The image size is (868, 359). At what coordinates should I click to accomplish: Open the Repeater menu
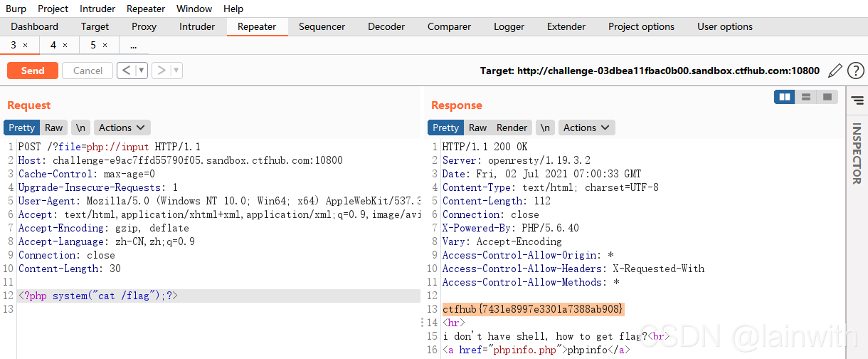(146, 9)
